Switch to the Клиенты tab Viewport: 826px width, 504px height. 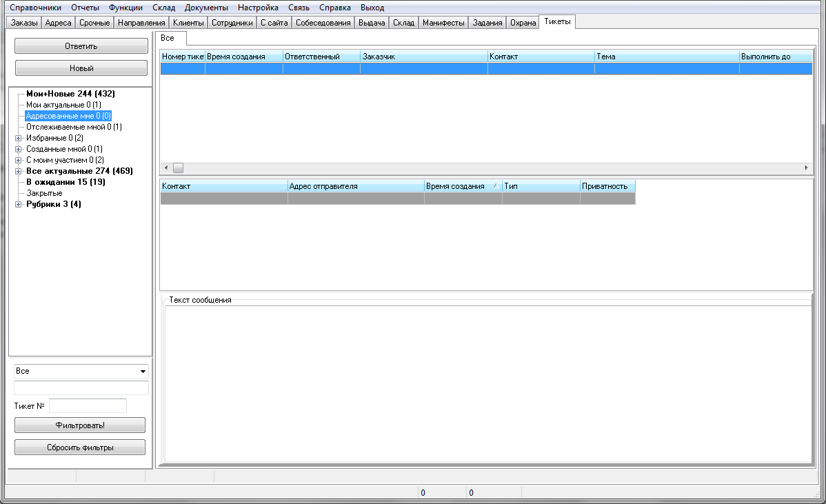pos(188,23)
